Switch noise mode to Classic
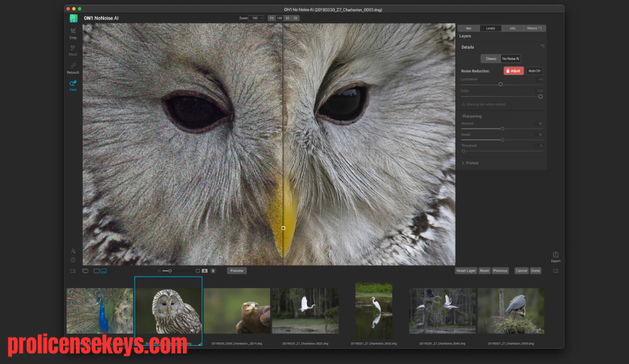Viewport: 629px width, 364px height. tap(491, 59)
